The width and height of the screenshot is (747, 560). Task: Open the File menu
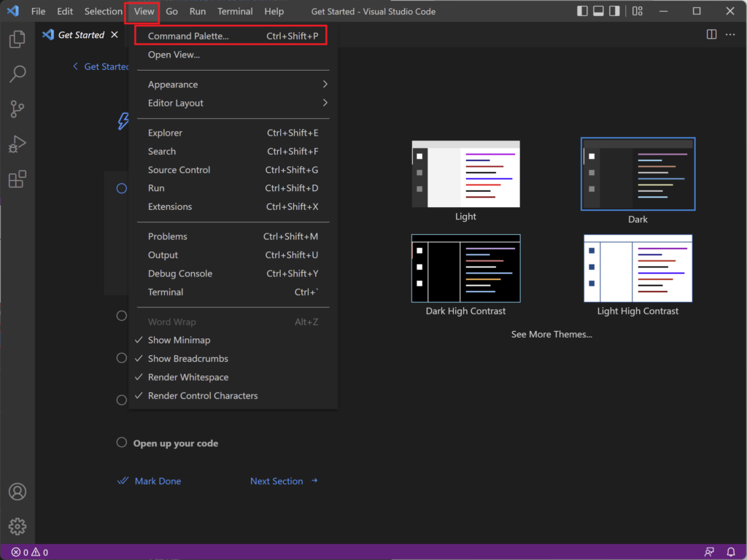(38, 11)
